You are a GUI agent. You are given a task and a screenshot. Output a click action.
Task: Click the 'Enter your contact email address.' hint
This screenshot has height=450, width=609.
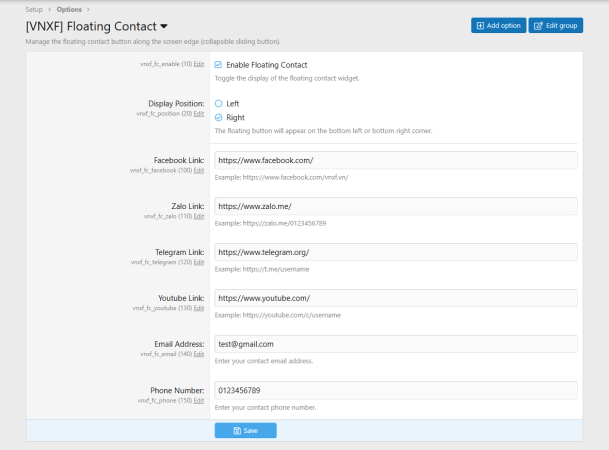264,361
